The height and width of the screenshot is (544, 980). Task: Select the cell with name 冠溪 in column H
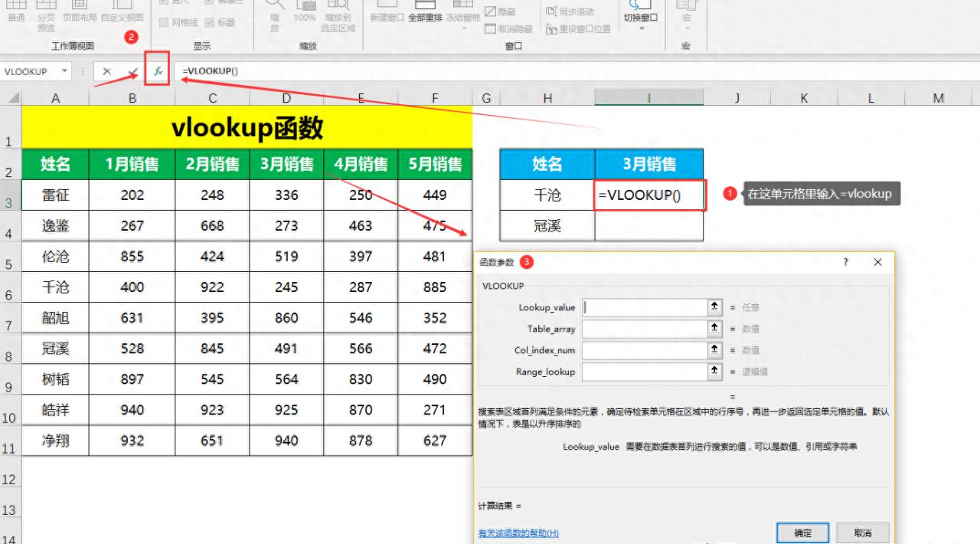(x=547, y=226)
